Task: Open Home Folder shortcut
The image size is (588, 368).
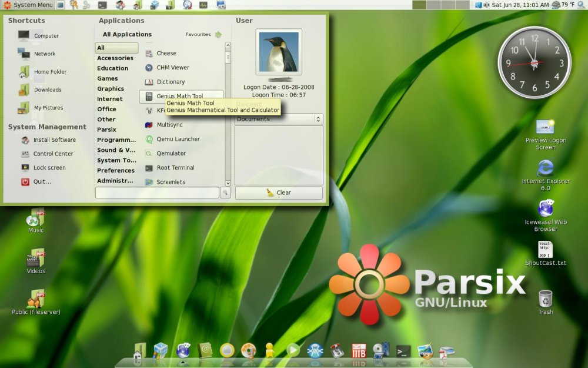Action: click(42, 72)
